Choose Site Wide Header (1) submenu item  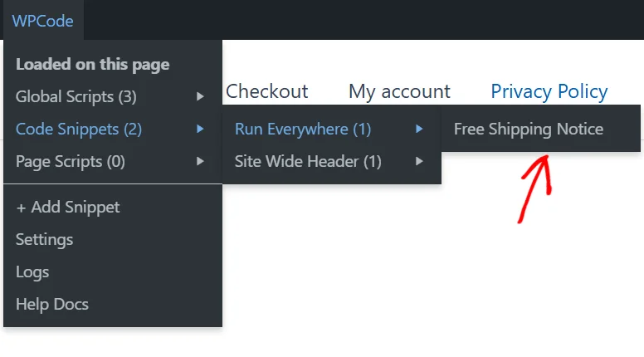[x=332, y=161]
